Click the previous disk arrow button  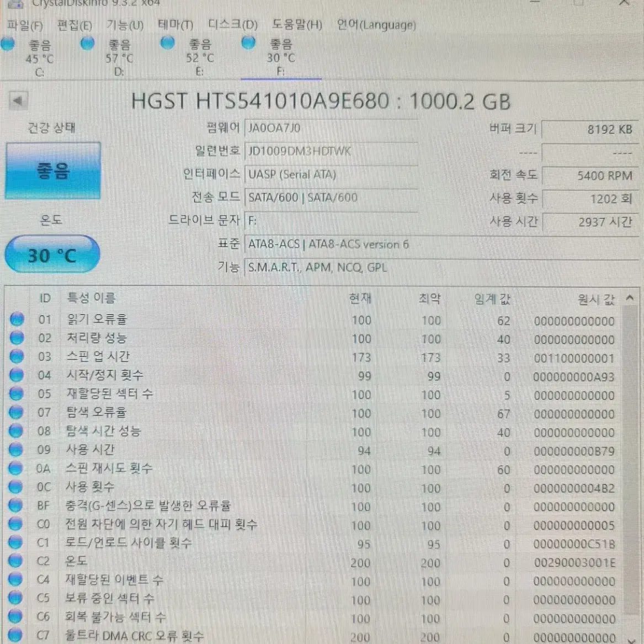point(18,100)
